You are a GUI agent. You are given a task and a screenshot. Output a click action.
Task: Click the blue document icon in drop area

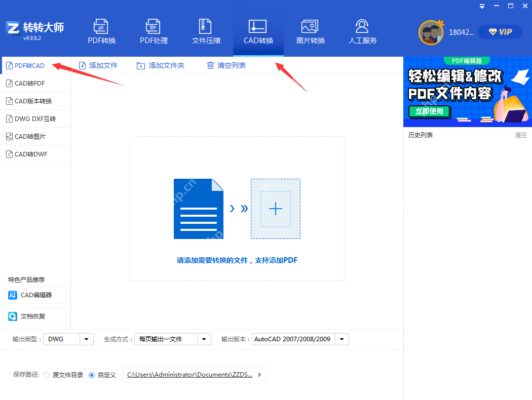pos(199,209)
